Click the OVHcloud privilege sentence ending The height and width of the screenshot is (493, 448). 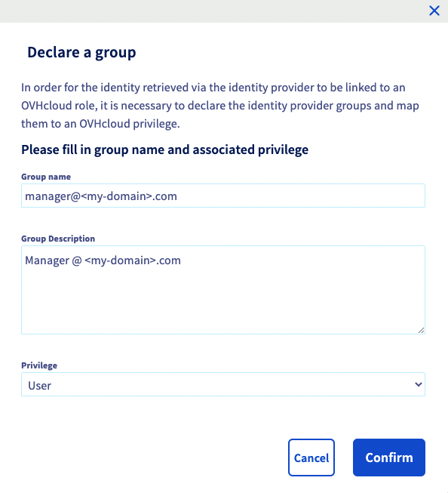point(100,124)
